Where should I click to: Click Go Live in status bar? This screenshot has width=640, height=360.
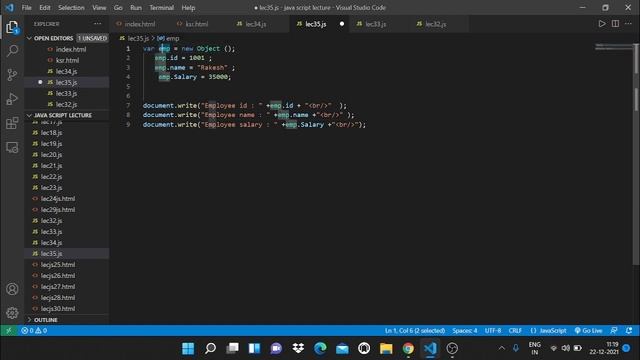pos(588,331)
